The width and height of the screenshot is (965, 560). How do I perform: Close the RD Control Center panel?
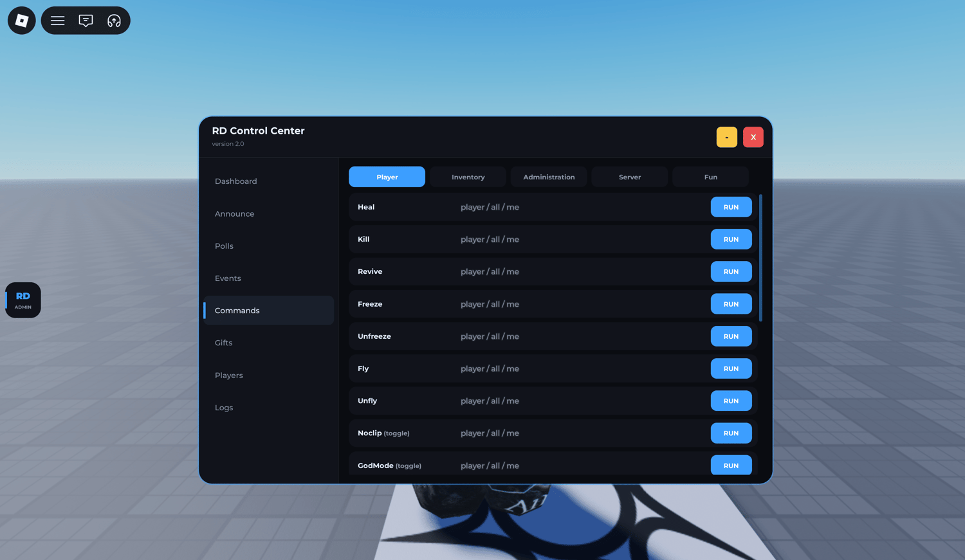(x=753, y=137)
